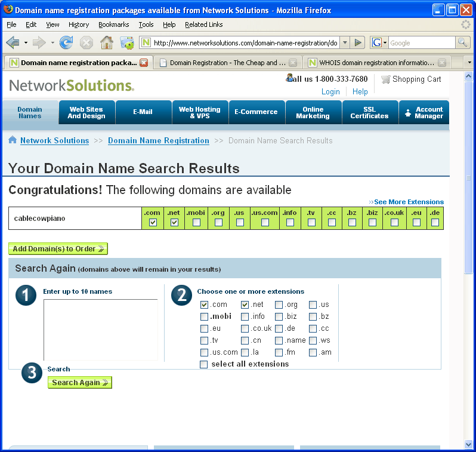476x452 pixels.
Task: Tick select all extensions checkbox
Action: [x=203, y=364]
